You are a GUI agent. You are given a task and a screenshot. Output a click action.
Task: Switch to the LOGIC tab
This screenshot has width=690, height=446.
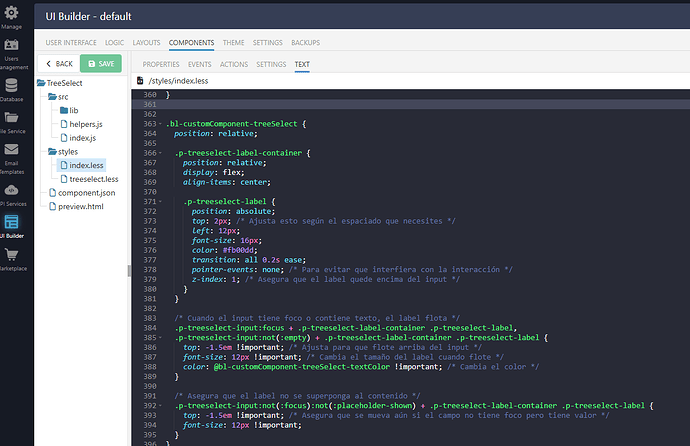click(x=114, y=43)
